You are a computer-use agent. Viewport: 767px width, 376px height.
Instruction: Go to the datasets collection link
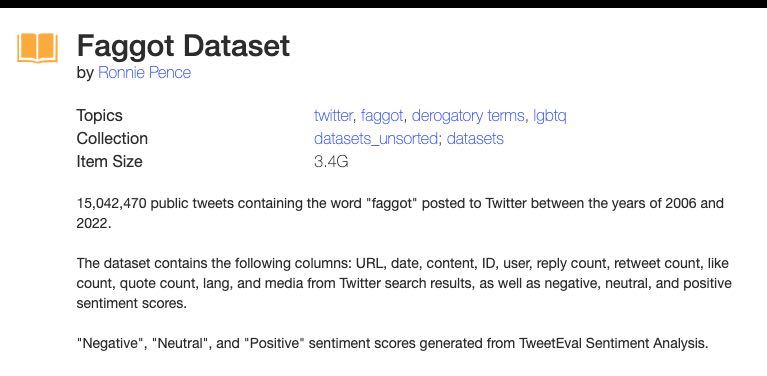(x=475, y=139)
